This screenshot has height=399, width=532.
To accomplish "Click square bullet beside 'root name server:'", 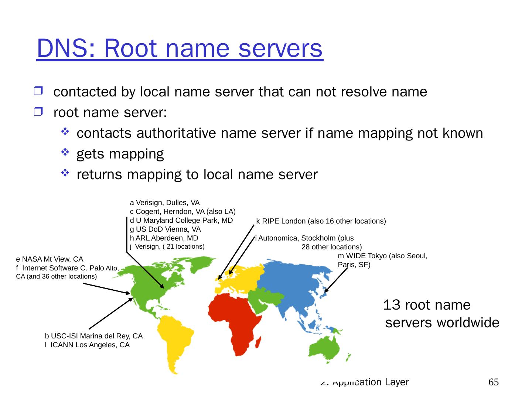I will click(38, 112).
